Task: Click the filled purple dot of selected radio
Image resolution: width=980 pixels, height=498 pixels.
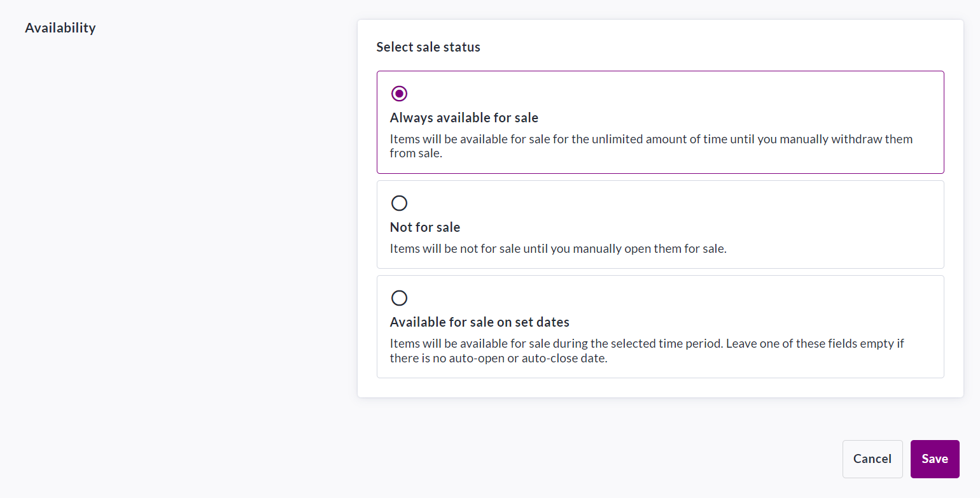Action: 399,94
